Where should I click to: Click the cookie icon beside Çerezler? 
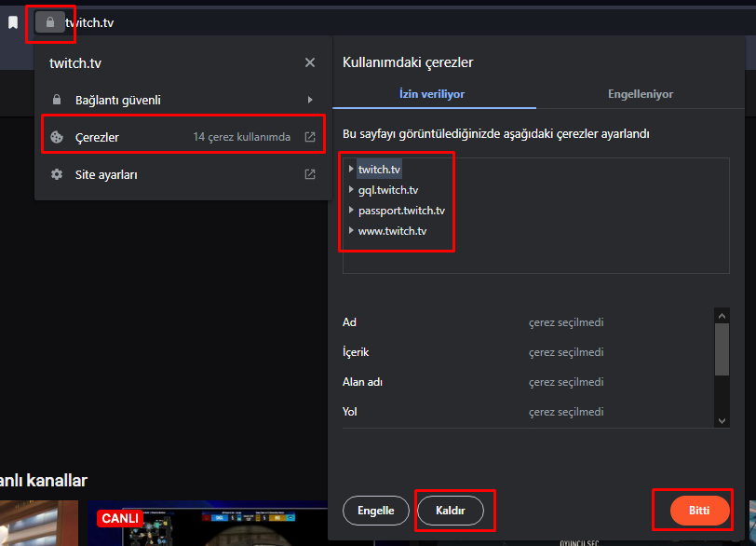tap(57, 137)
